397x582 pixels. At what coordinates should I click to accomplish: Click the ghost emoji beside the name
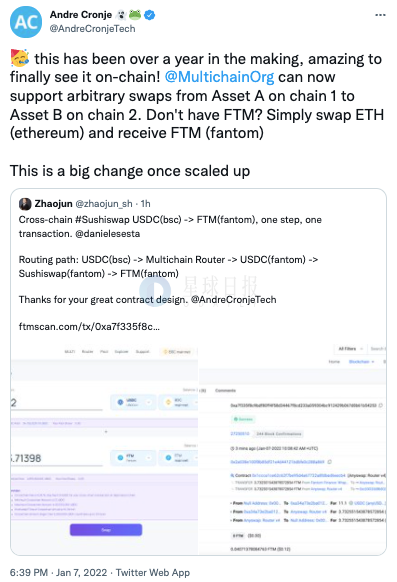(x=121, y=15)
